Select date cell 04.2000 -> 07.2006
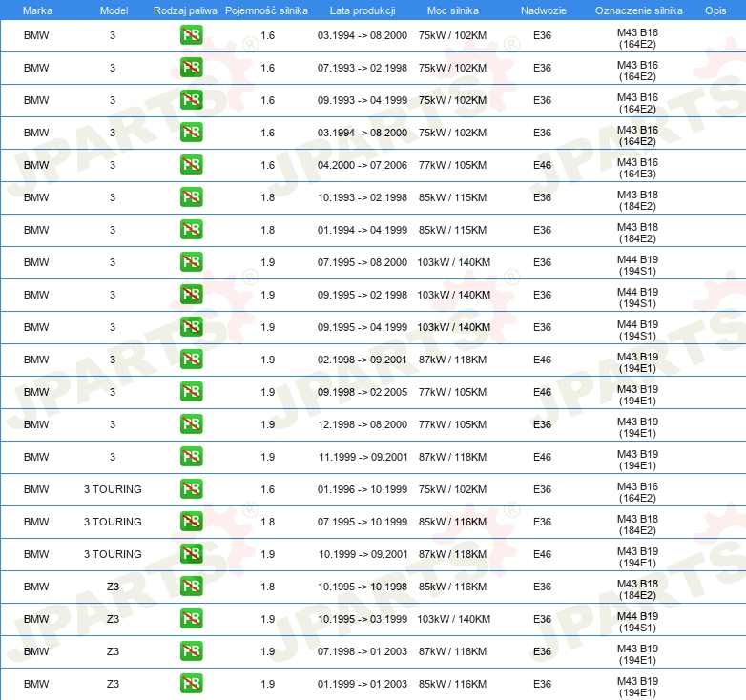The width and height of the screenshot is (746, 700). 363,166
